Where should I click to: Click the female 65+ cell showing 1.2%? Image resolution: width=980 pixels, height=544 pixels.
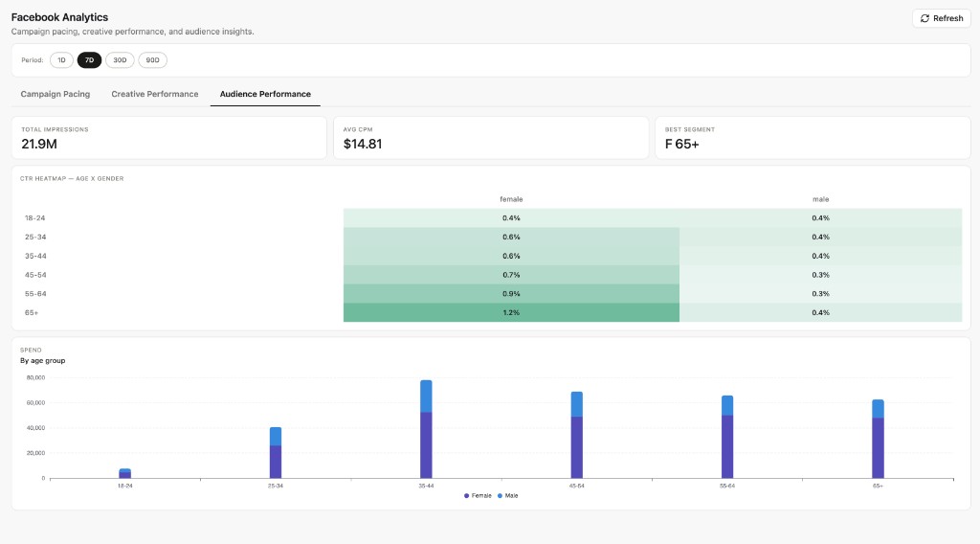tap(511, 312)
